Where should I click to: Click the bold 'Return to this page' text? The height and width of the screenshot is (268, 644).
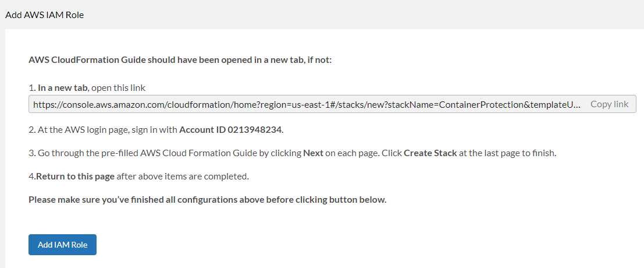76,176
